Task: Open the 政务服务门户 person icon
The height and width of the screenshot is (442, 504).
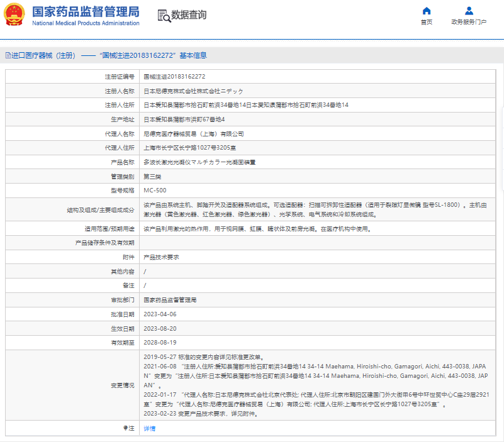Action: (x=469, y=11)
